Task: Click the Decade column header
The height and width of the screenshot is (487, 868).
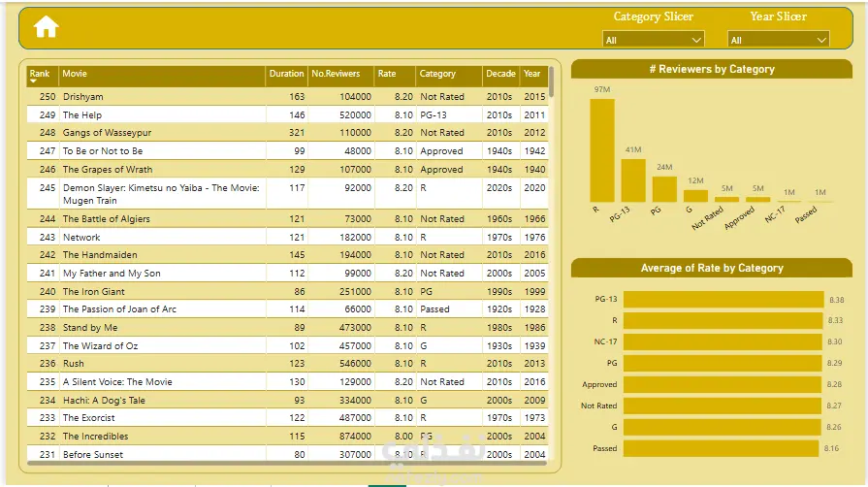Action: (x=500, y=74)
